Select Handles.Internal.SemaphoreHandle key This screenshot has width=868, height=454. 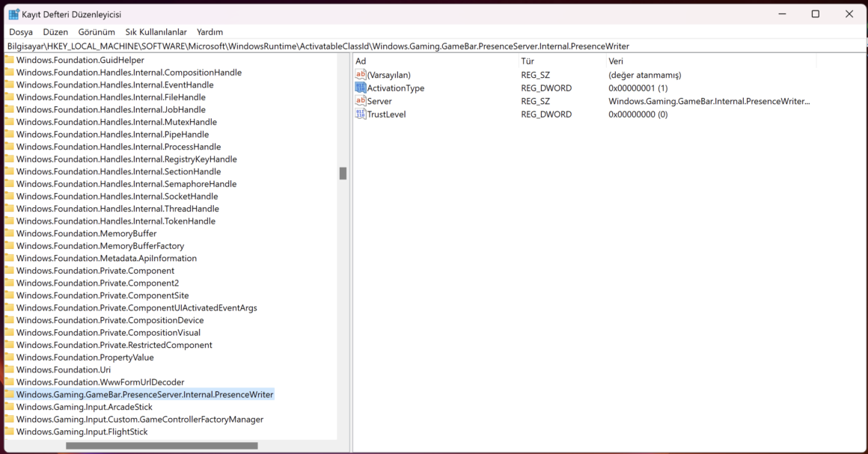tap(126, 184)
